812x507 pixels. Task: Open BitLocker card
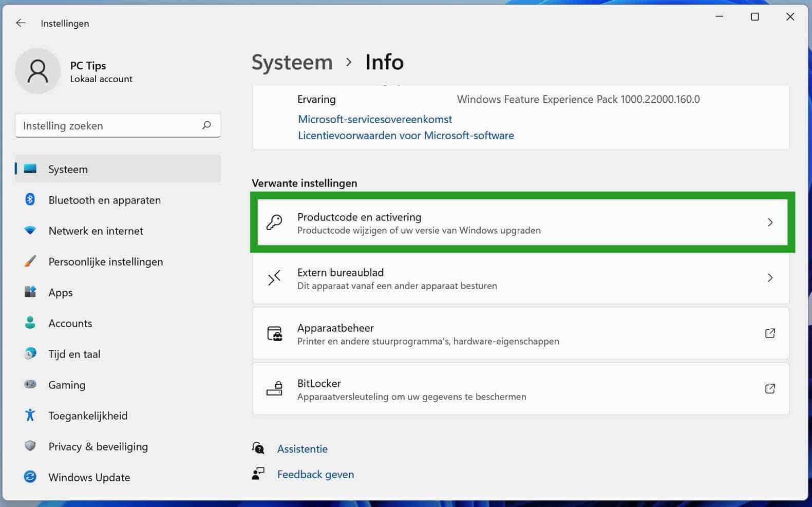point(521,389)
